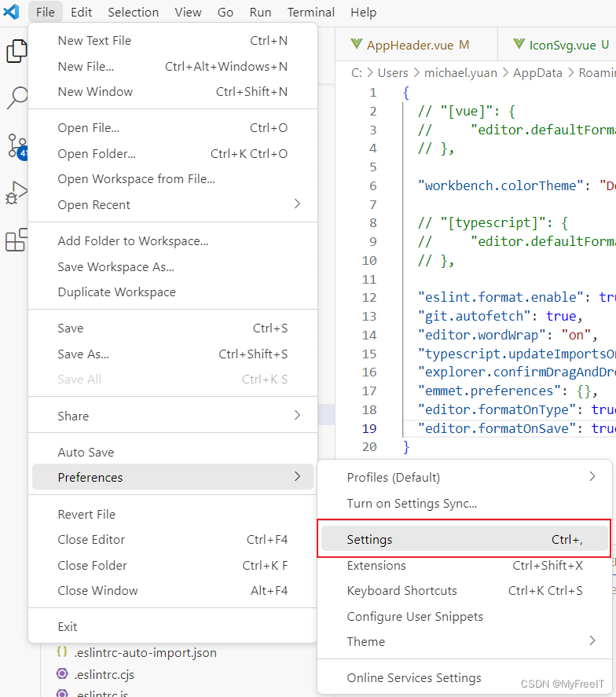Click JSON braces icon beside .eslintrc-auto-import.json

pyautogui.click(x=62, y=652)
